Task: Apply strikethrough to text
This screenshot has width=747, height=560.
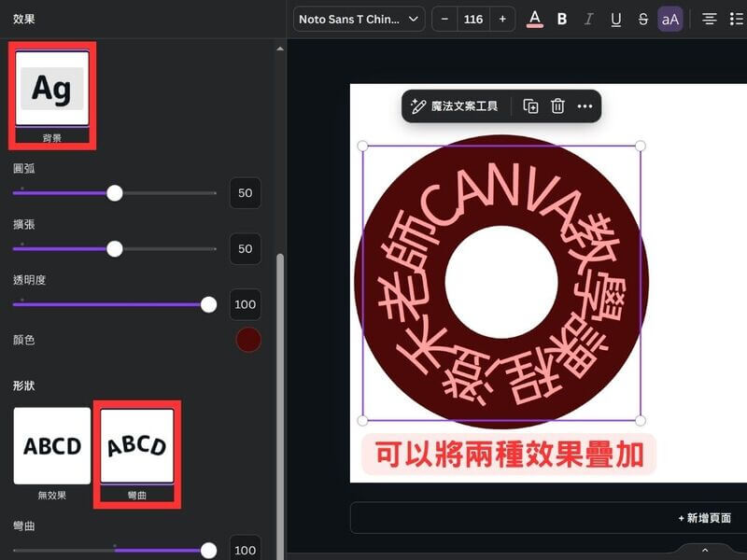Action: coord(642,19)
